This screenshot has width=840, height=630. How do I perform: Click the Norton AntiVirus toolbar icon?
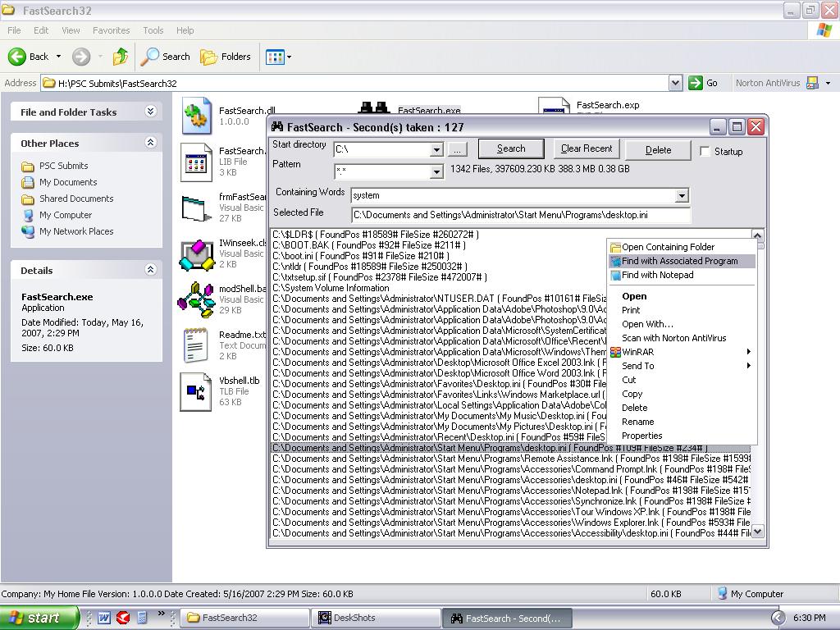[x=812, y=83]
